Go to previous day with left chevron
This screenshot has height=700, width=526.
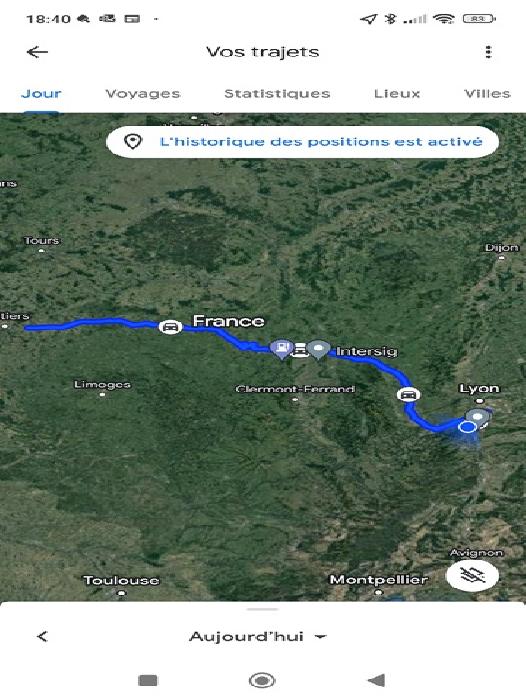point(42,636)
